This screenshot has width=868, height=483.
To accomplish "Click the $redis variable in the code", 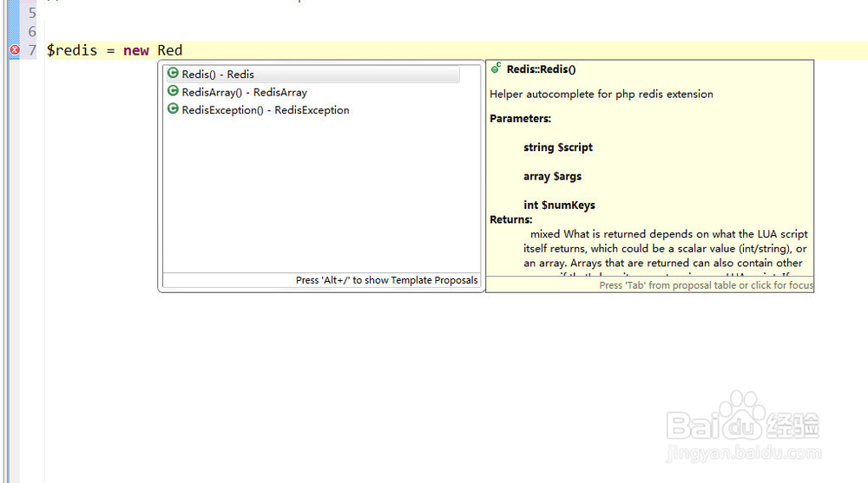I will [x=72, y=50].
